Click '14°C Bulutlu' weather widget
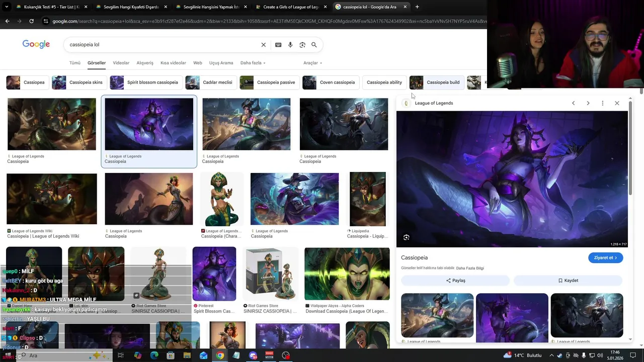This screenshot has width=644, height=362. coord(523,355)
